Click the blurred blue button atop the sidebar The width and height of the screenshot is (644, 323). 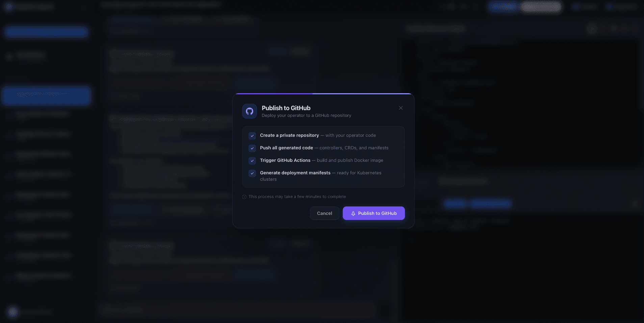click(46, 32)
